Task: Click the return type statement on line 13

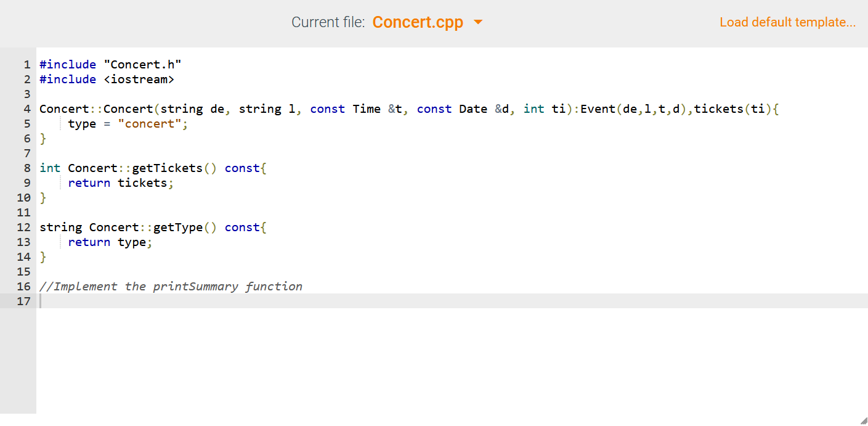Action: [110, 242]
